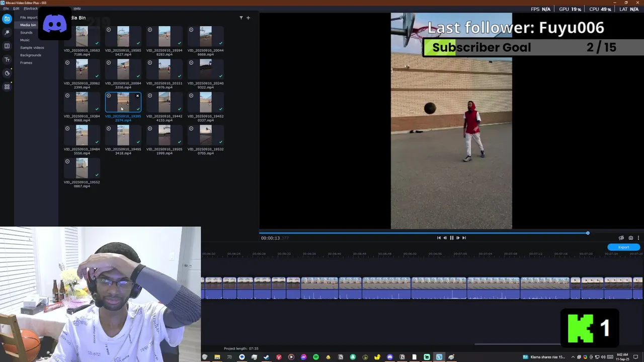Remove selected clip using its X icon
The width and height of the screenshot is (644, 362).
(137, 96)
